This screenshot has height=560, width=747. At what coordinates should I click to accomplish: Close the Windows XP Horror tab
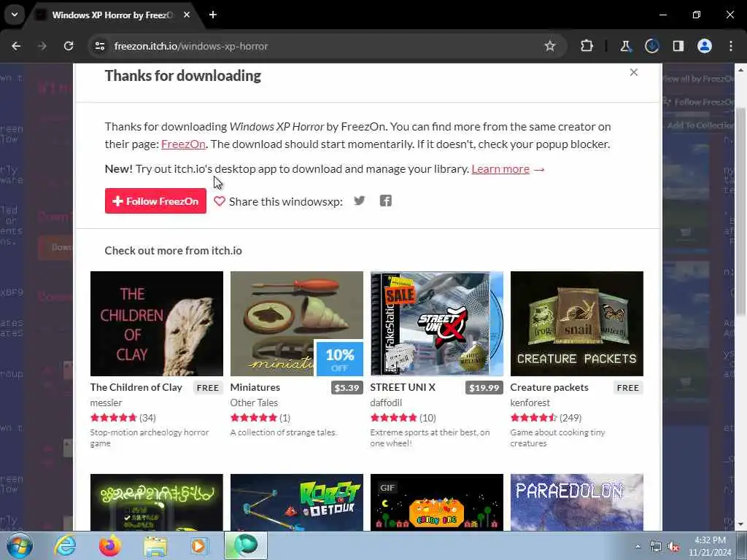pyautogui.click(x=187, y=15)
